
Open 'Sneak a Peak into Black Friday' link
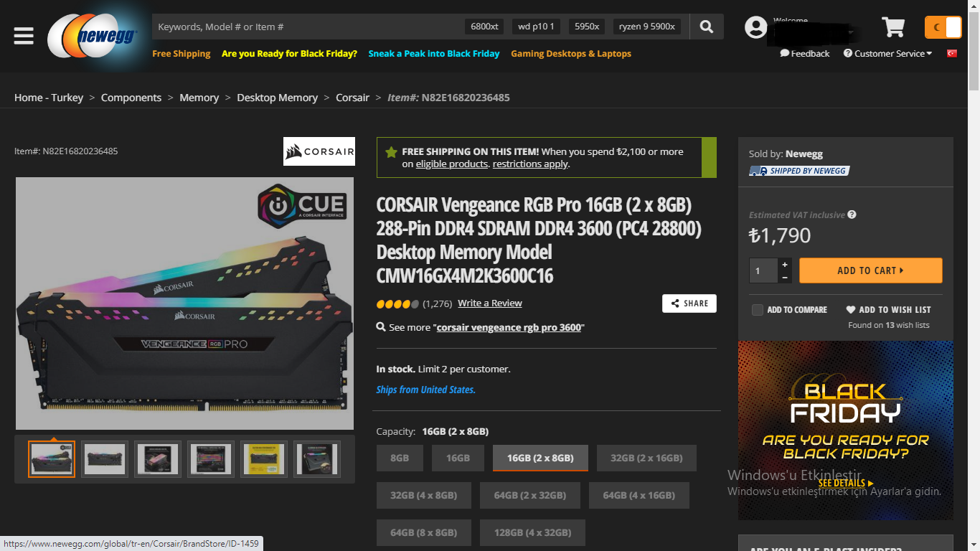click(434, 54)
